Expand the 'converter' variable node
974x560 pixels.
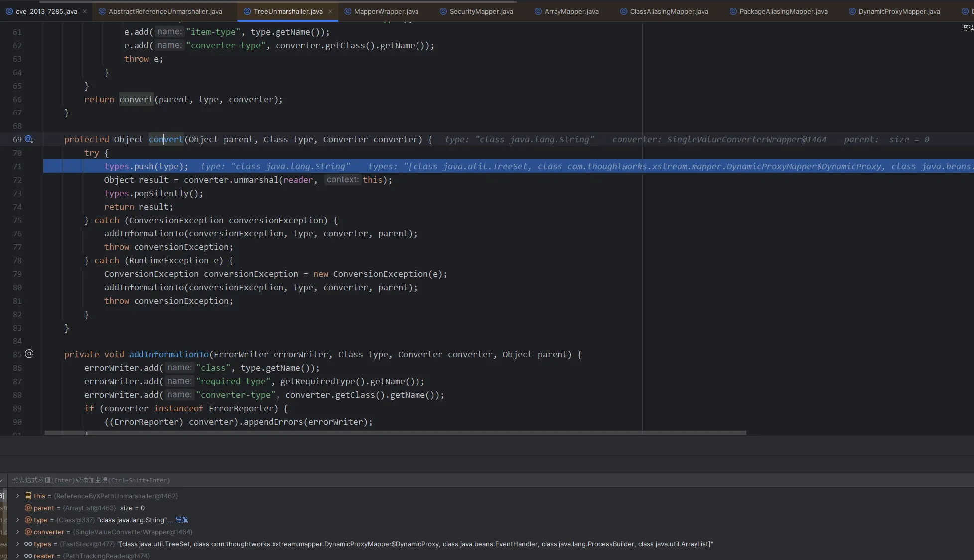[18, 532]
